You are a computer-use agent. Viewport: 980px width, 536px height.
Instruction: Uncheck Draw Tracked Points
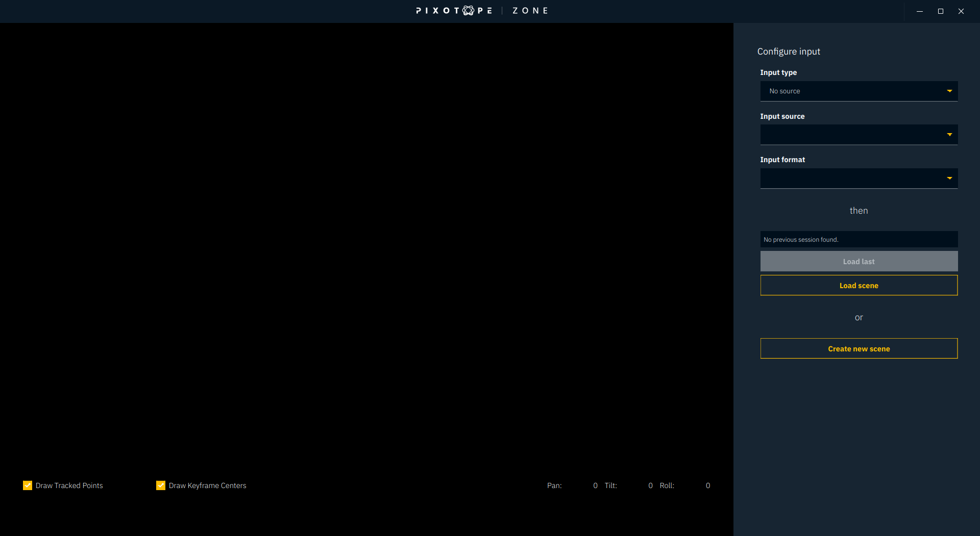28,486
